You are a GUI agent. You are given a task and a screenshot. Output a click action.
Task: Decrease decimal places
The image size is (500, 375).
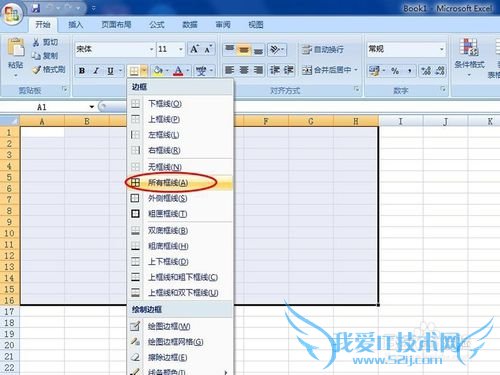440,71
